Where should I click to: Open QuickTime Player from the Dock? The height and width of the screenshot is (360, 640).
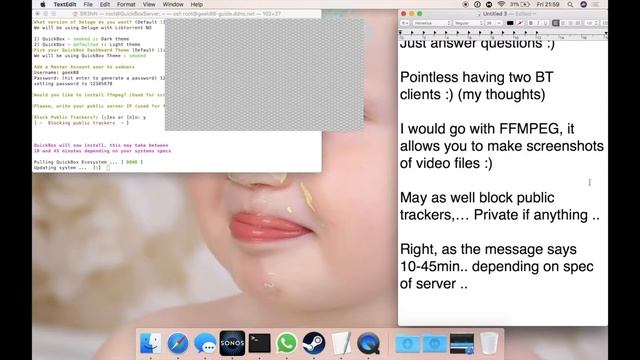[369, 343]
